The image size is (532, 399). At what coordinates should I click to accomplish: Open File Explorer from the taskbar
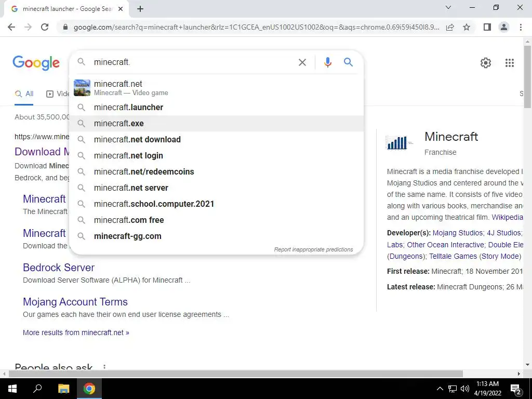pyautogui.click(x=63, y=389)
